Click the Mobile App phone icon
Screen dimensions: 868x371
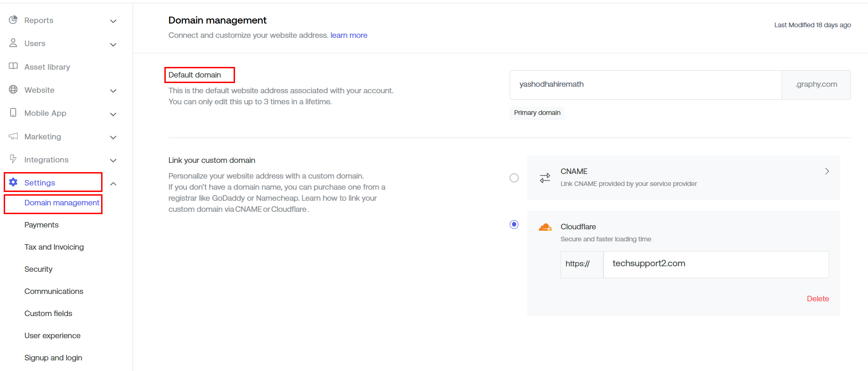tap(13, 113)
